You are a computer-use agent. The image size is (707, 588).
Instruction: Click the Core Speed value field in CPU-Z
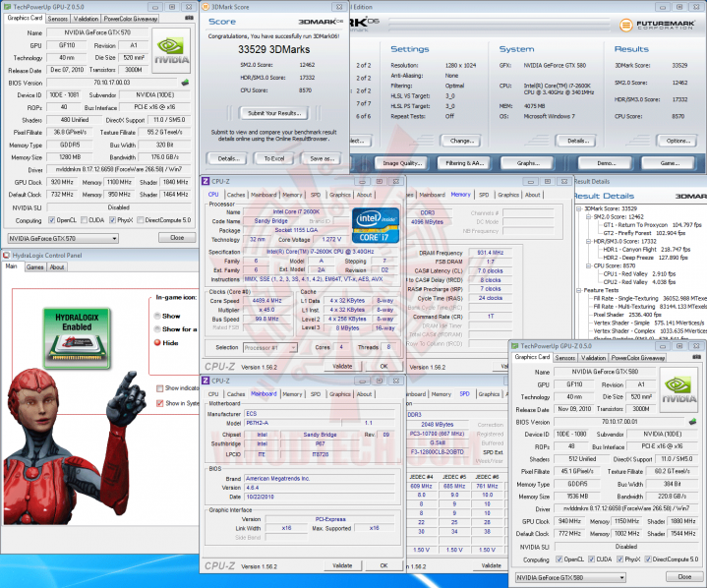(267, 301)
